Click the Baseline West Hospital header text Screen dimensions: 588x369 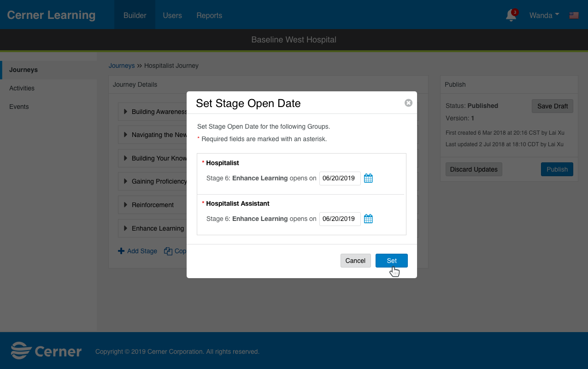click(294, 40)
